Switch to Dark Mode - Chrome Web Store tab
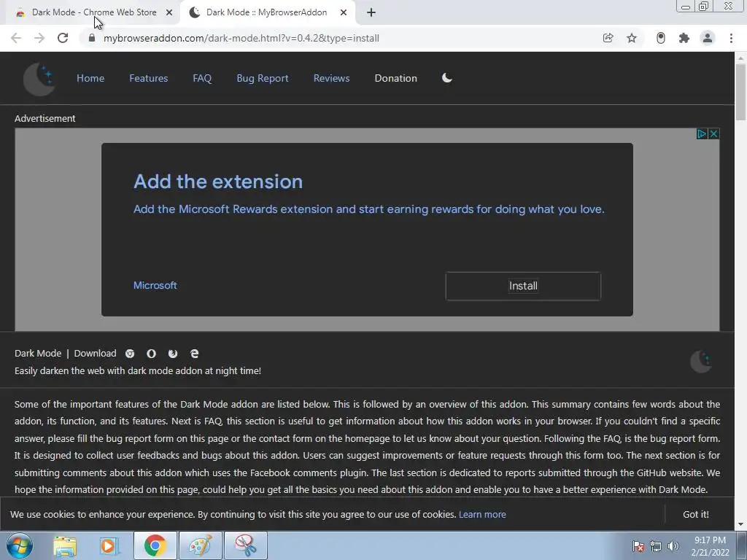The image size is (747, 560). tap(90, 13)
